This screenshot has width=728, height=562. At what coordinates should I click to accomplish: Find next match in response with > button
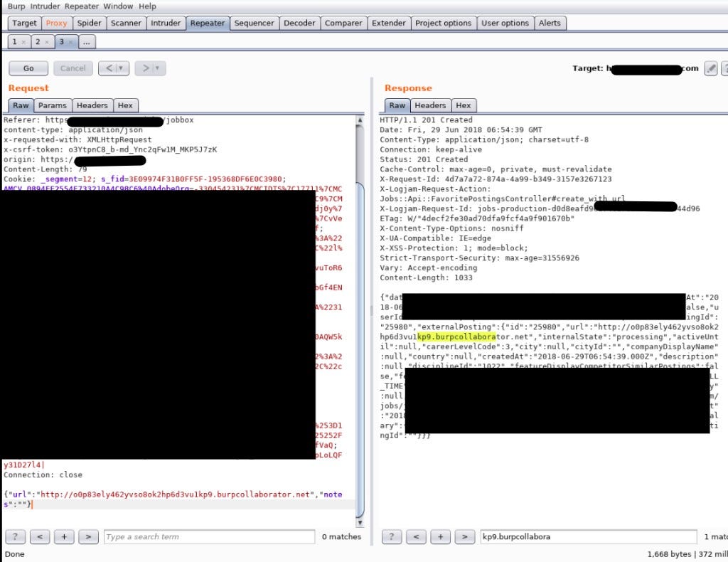click(465, 537)
